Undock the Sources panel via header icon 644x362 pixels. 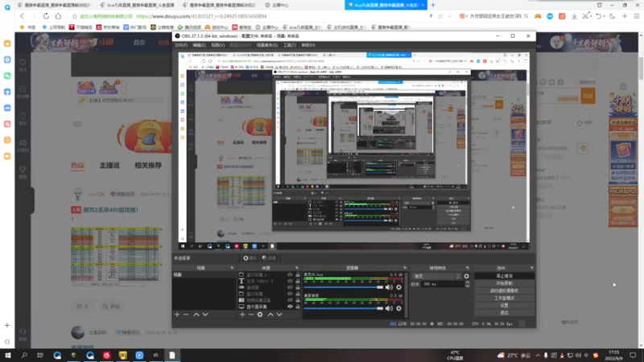coord(296,268)
